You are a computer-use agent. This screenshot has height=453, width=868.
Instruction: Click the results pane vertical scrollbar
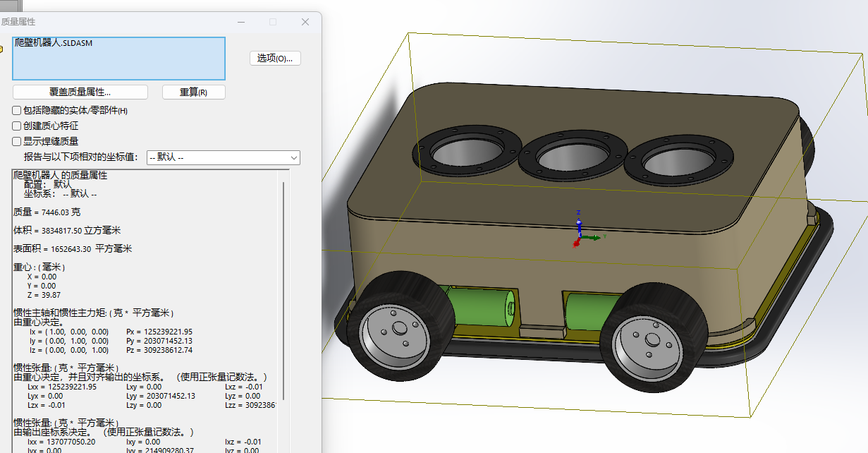[x=283, y=289]
